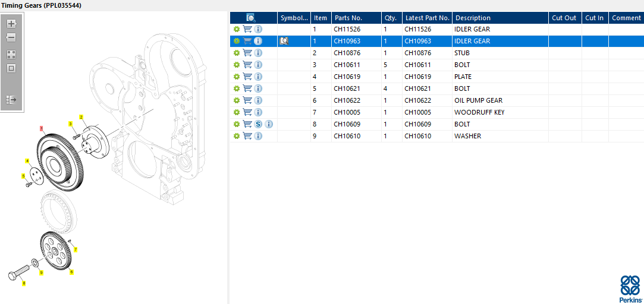This screenshot has height=304, width=644.
Task: Click the single-square fit view icon
Action: point(11,68)
